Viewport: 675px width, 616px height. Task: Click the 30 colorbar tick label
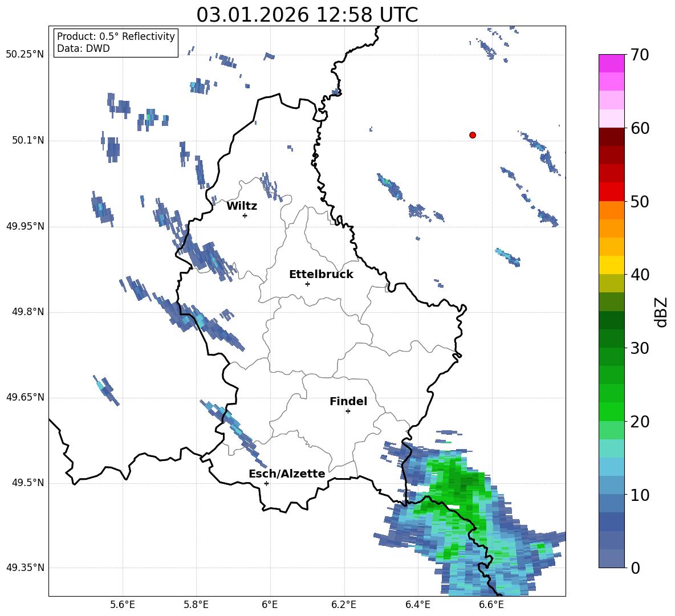pos(640,348)
